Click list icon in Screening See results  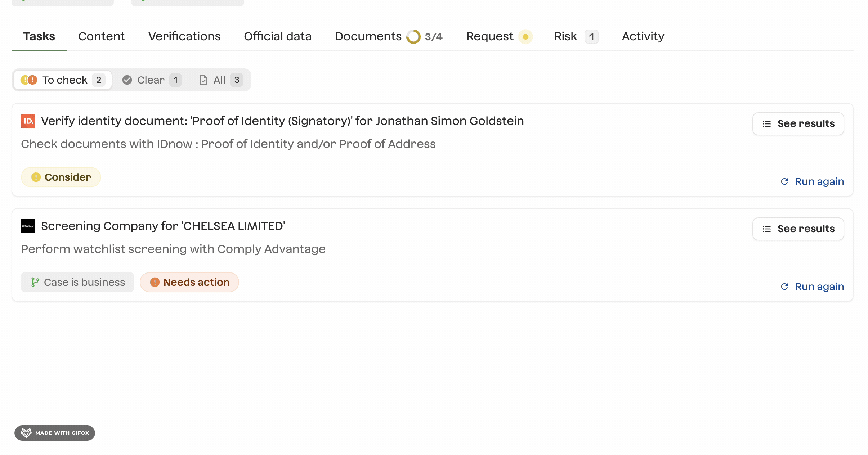click(x=767, y=229)
